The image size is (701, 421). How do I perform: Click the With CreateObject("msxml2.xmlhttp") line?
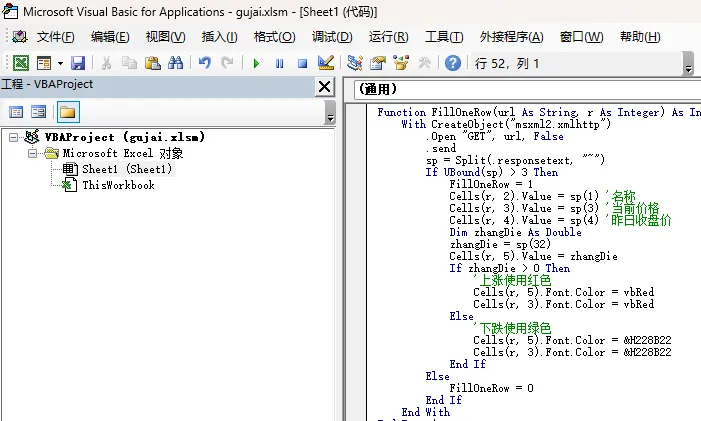506,124
